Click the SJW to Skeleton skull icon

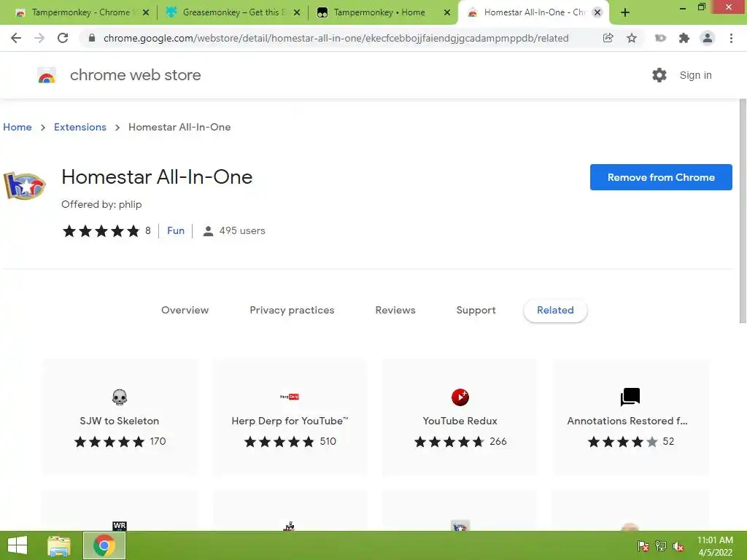click(120, 397)
